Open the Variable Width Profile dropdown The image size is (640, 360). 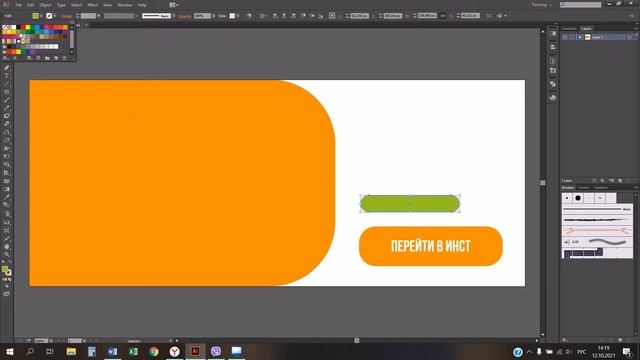[x=137, y=16]
